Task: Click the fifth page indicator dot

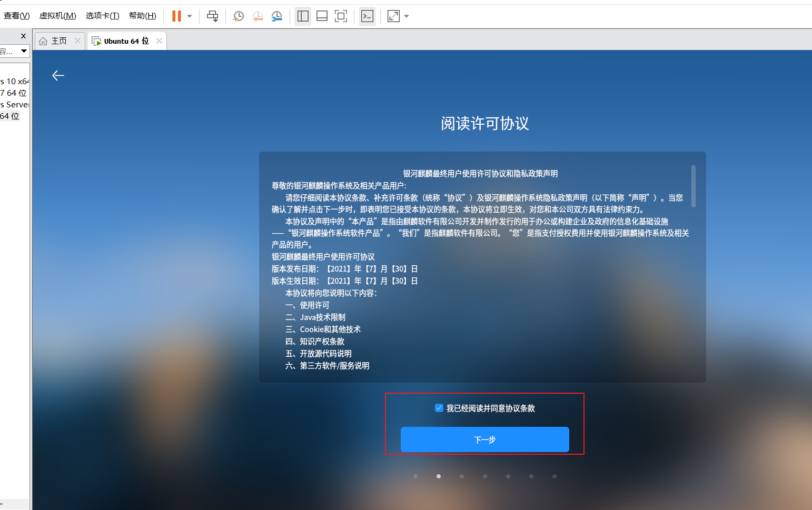Action: pyautogui.click(x=508, y=476)
